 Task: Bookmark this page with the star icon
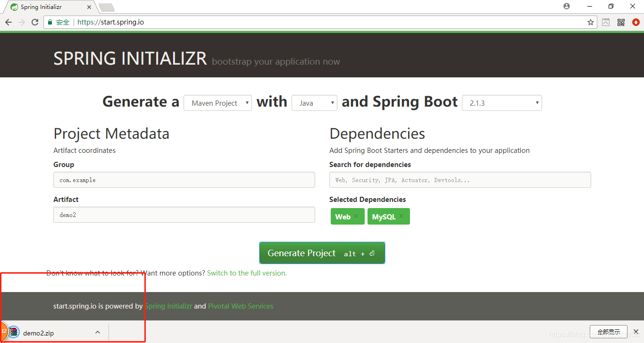point(590,22)
